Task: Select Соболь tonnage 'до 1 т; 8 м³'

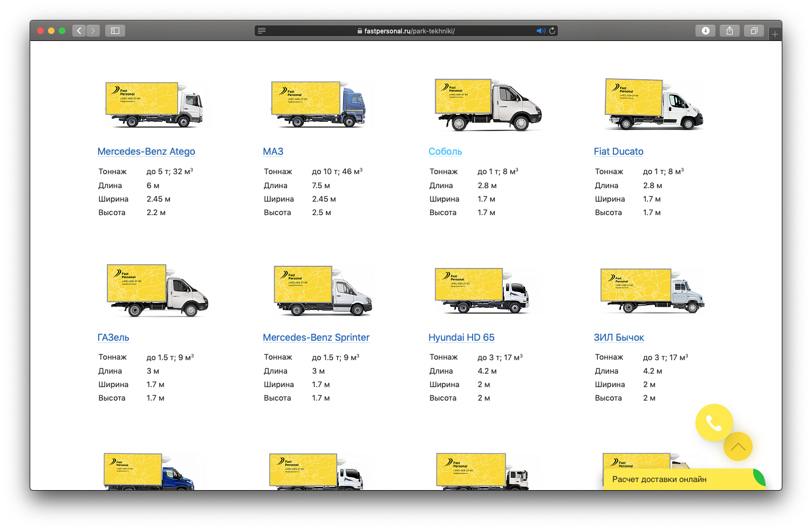Action: pyautogui.click(x=498, y=171)
